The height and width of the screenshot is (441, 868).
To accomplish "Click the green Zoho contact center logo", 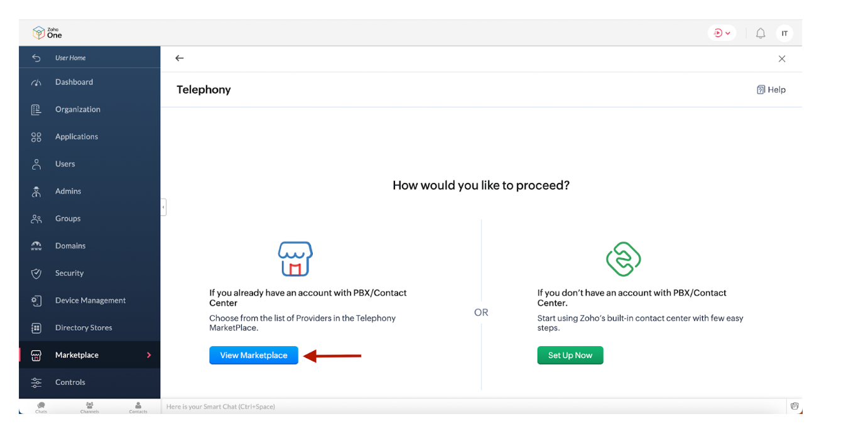I will pyautogui.click(x=623, y=259).
